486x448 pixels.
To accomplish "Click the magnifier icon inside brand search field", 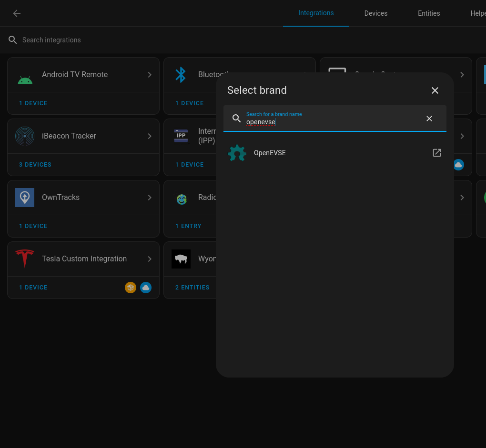I will (237, 119).
